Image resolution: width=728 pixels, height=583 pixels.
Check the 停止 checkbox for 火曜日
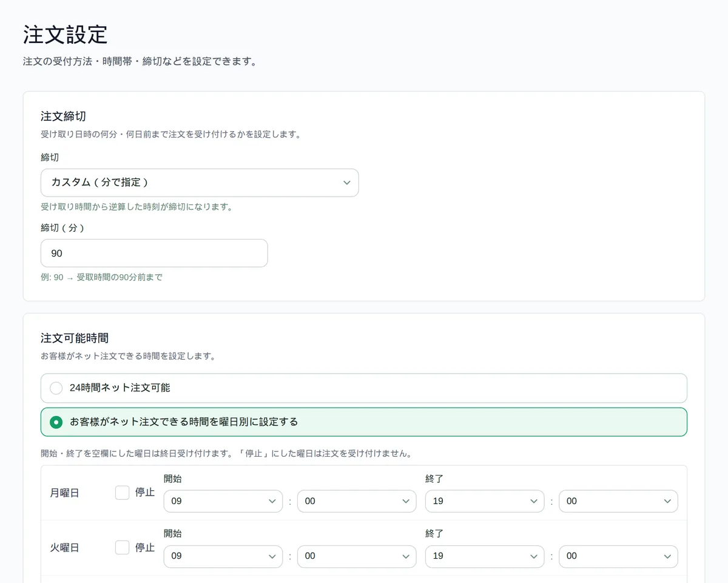point(123,547)
